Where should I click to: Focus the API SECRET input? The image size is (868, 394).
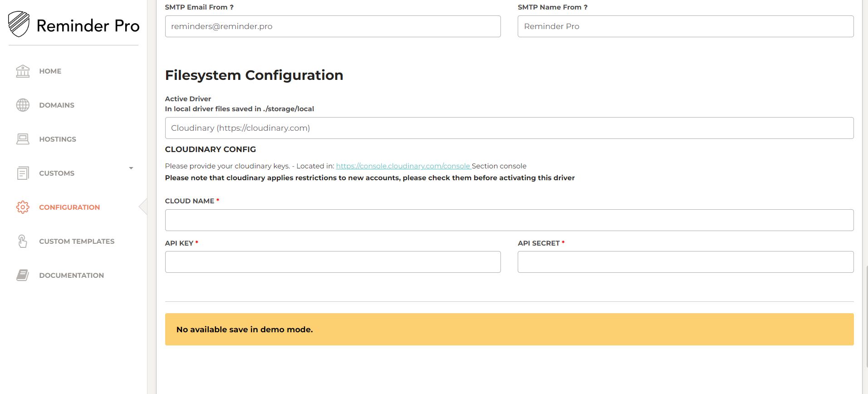pos(686,262)
